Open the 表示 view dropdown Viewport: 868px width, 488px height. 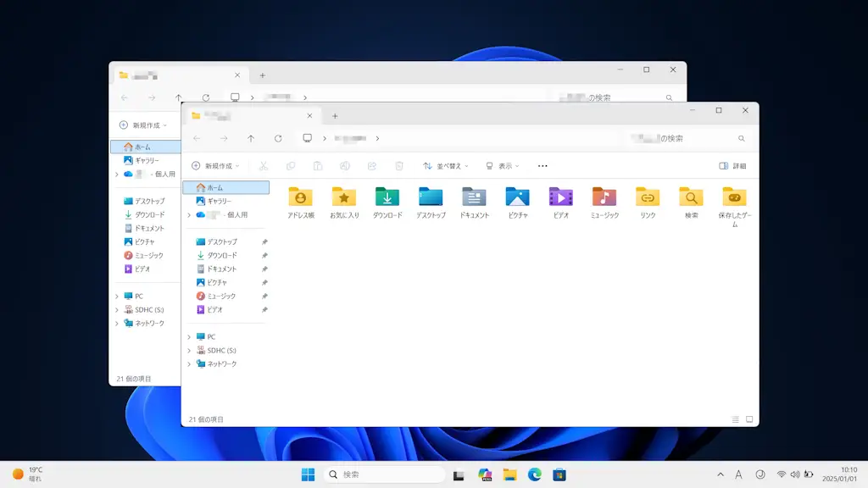coord(503,166)
